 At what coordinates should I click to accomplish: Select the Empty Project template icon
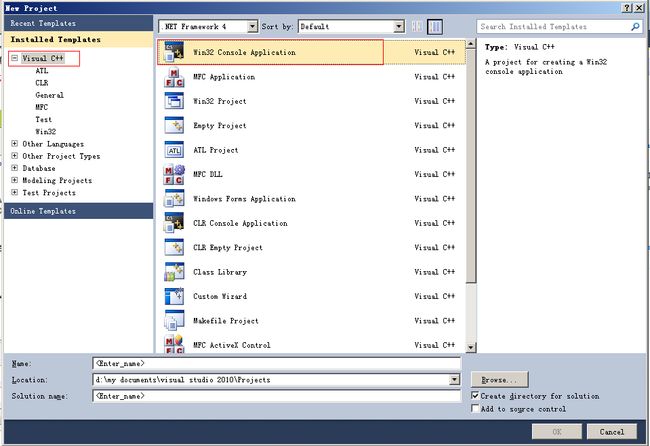174,126
